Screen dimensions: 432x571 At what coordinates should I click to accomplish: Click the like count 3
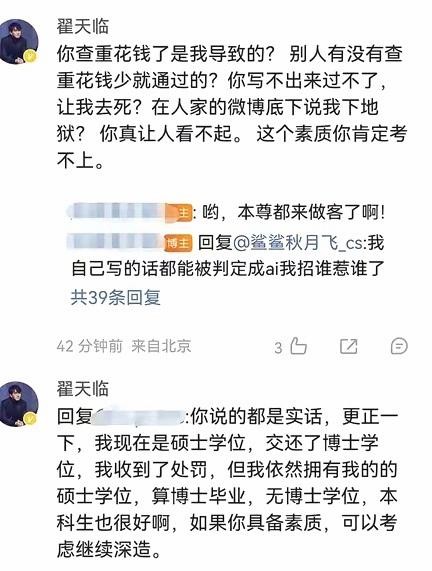[278, 347]
